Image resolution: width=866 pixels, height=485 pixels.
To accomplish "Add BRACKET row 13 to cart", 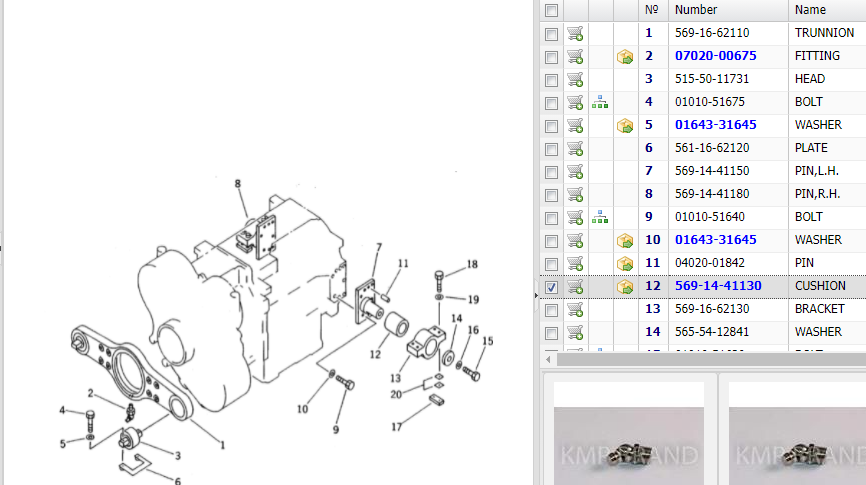I will pos(575,309).
